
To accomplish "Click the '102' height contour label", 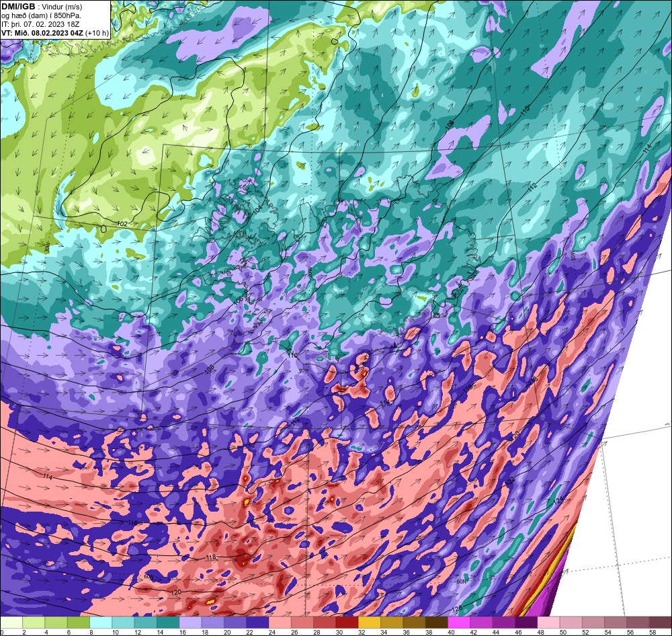I will (122, 223).
